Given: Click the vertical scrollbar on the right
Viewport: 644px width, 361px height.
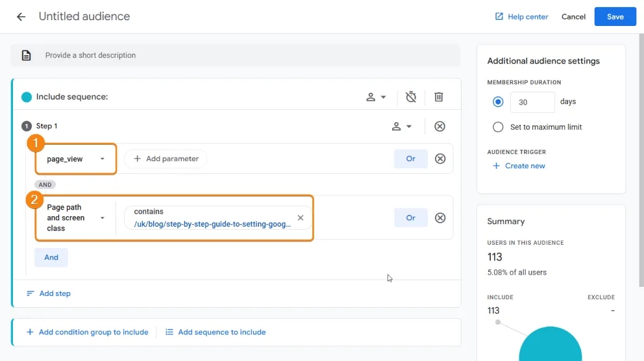Looking at the screenshot, I should (x=641, y=160).
